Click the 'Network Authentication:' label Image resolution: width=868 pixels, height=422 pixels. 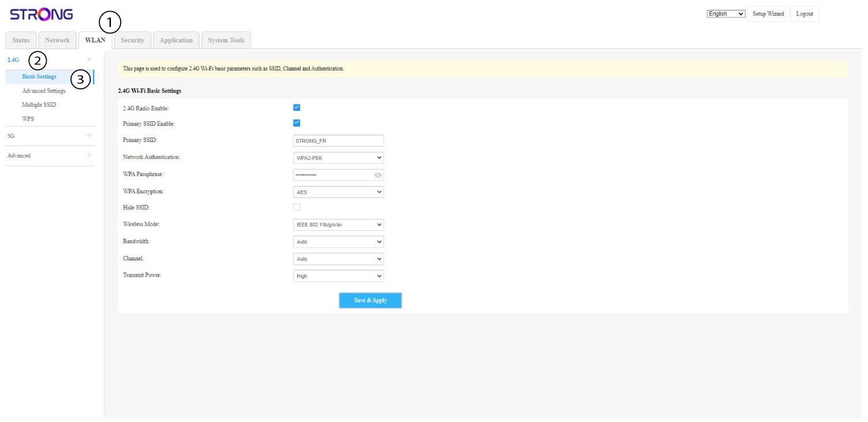point(151,157)
